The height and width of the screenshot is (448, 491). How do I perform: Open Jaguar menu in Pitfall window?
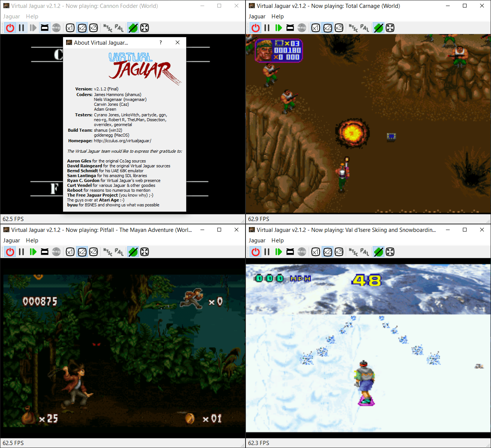point(12,241)
